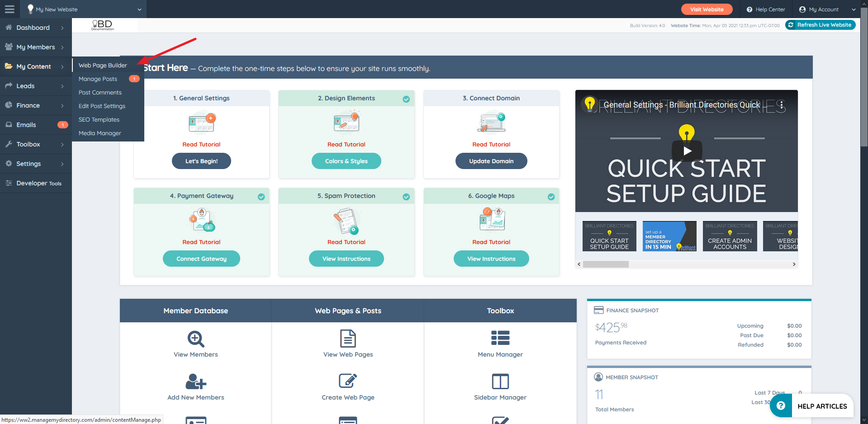This screenshot has width=868, height=424.
Task: Select the Create Admin Accounts video thumbnail
Action: [730, 236]
